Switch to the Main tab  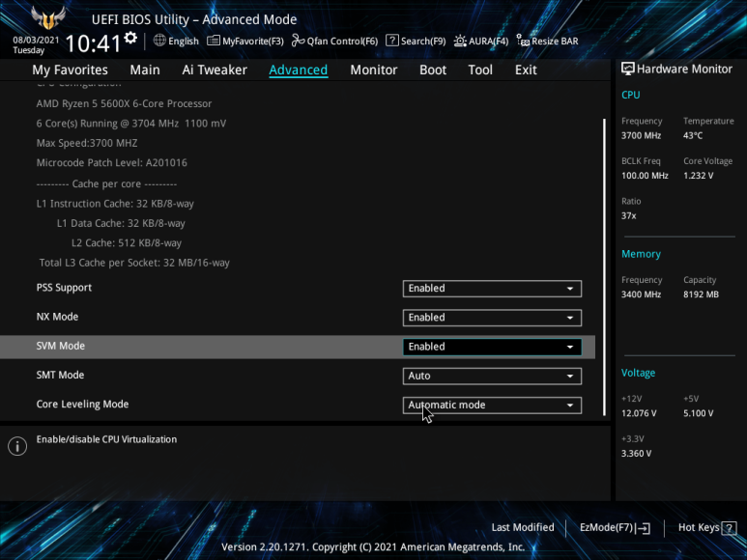click(x=145, y=70)
